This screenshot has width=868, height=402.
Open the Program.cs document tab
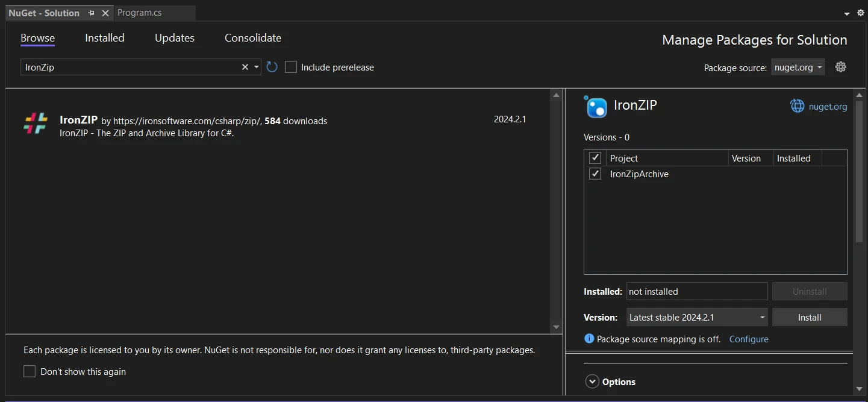coord(139,13)
